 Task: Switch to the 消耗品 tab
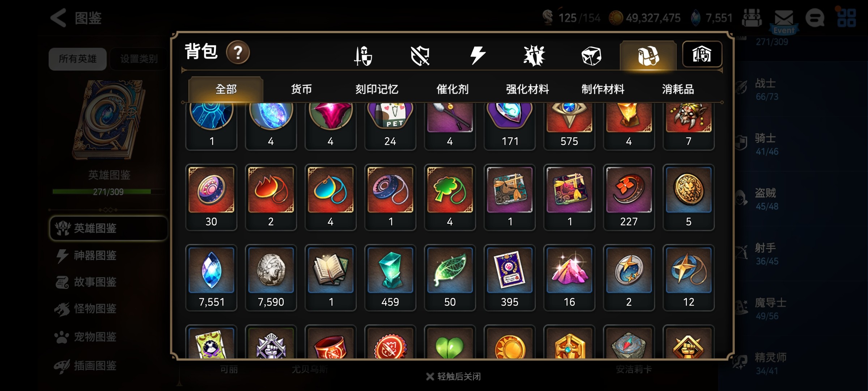678,89
